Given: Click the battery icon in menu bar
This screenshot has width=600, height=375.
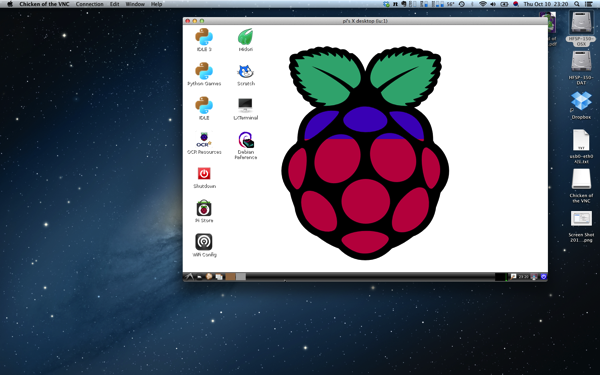Looking at the screenshot, I should click(504, 4).
